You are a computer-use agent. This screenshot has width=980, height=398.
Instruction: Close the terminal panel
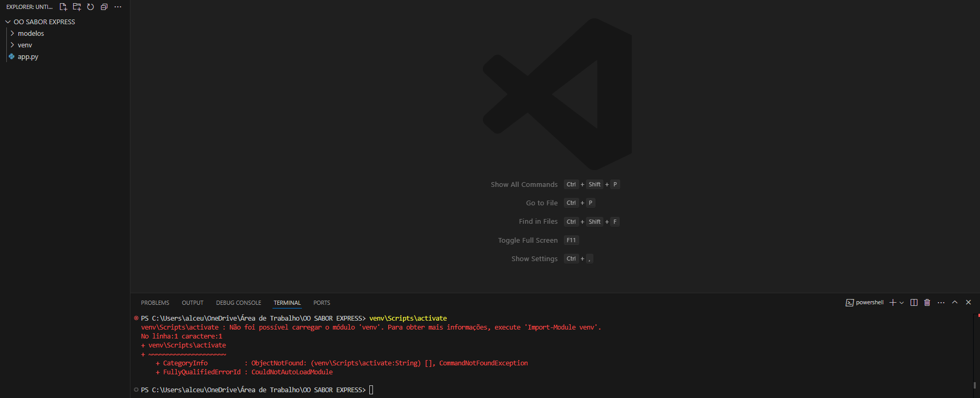[x=968, y=302]
